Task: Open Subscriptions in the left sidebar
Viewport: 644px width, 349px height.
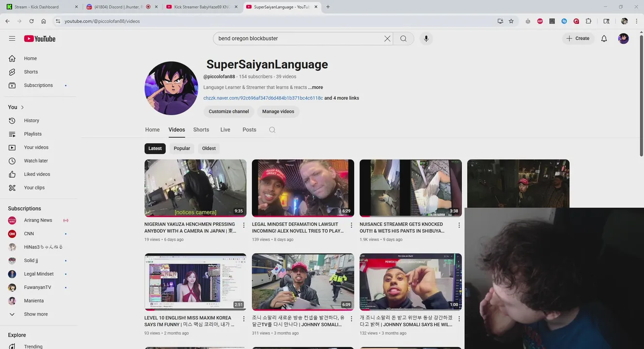Action: coord(39,85)
